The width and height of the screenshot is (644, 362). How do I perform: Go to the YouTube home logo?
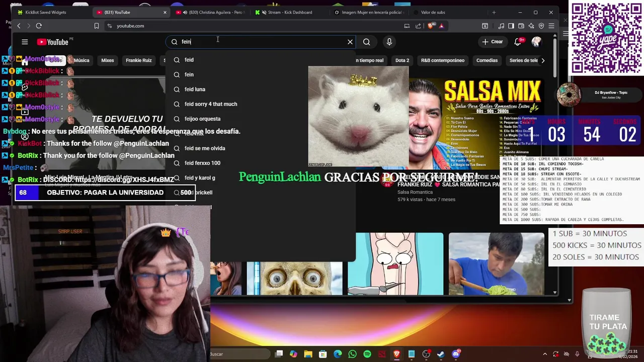pyautogui.click(x=52, y=42)
